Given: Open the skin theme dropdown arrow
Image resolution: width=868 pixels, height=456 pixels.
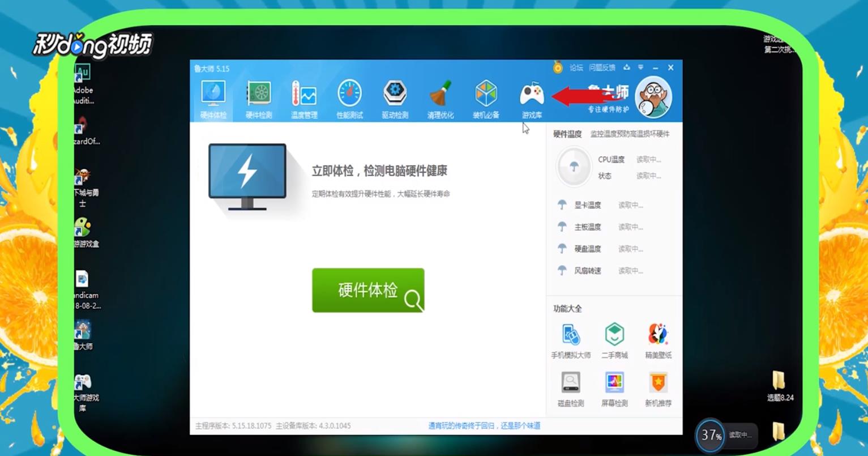Looking at the screenshot, I should pos(640,67).
